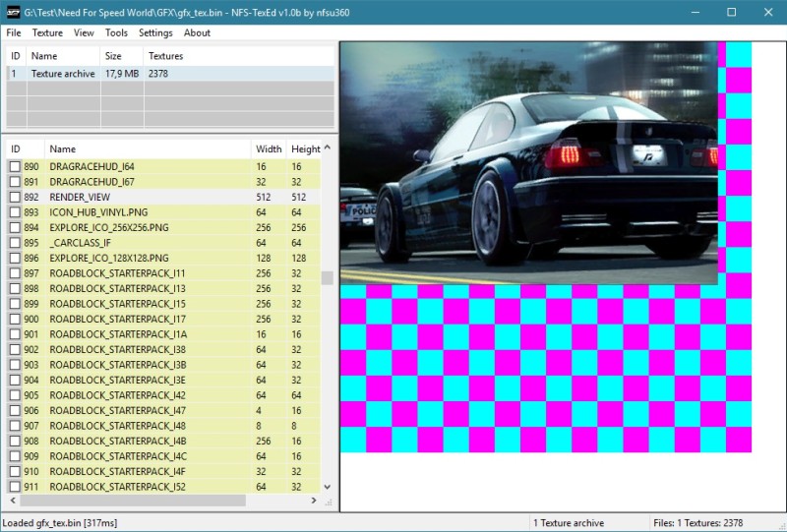Tick checkbox for ROADBLOCK_STARTERPACK_I4C
The image size is (787, 532).
click(x=15, y=456)
